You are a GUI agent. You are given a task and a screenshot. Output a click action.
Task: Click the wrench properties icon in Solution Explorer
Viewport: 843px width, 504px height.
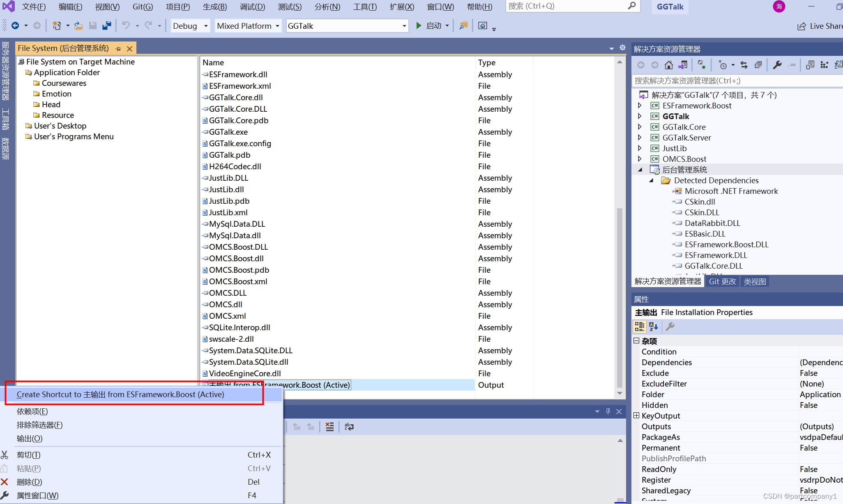(x=777, y=65)
